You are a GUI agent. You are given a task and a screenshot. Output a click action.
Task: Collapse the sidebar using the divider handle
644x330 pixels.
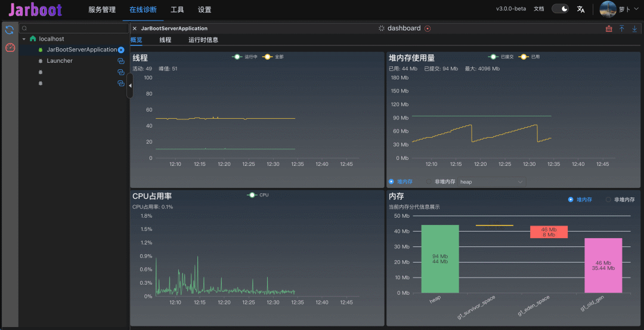(130, 86)
